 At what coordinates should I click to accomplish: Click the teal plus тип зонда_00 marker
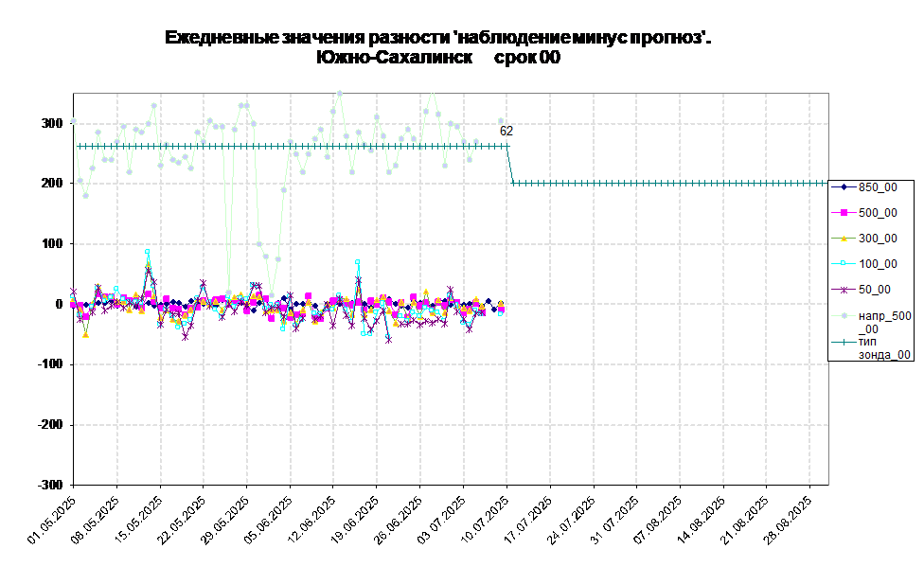pyautogui.click(x=844, y=341)
